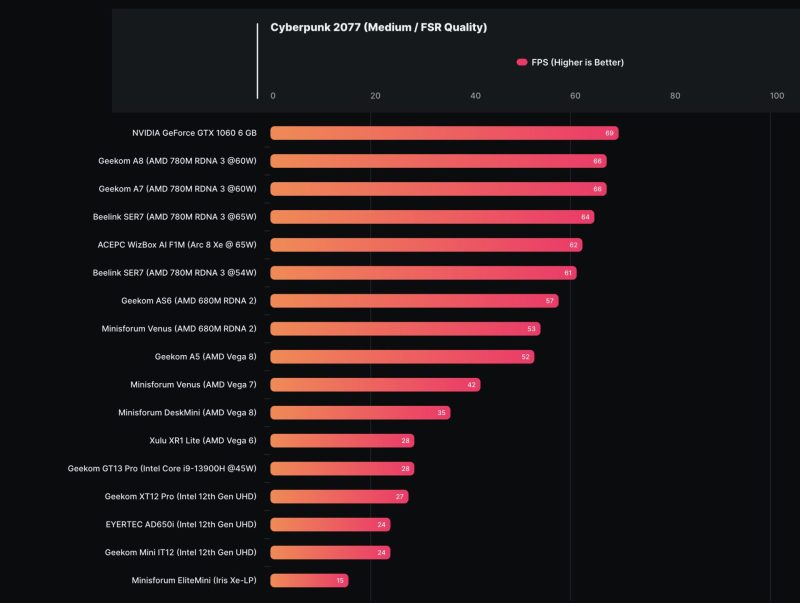Image resolution: width=800 pixels, height=603 pixels.
Task: Click the Geekom A8 bar
Action: [438, 161]
